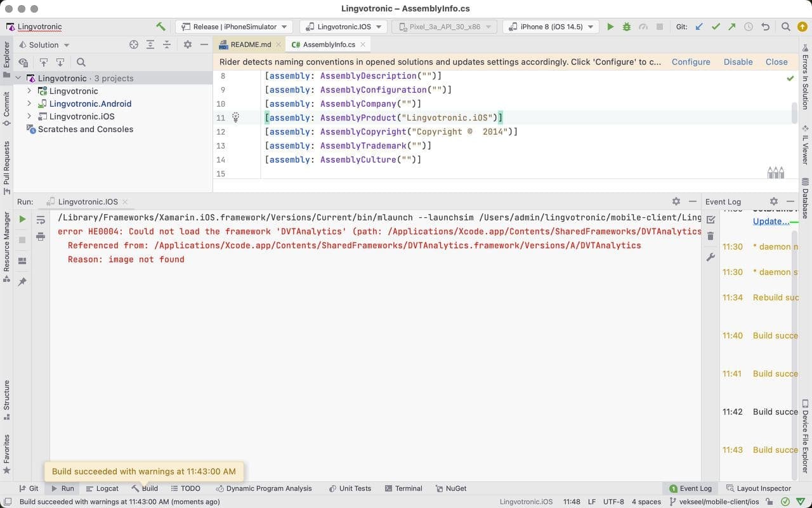
Task: Close the AssemblyInfo.cs tab
Action: [363, 44]
